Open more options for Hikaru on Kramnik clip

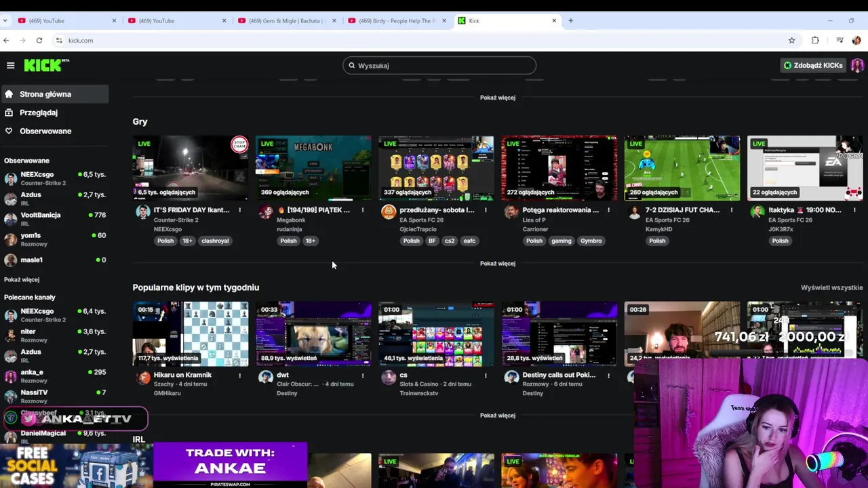[239, 375]
